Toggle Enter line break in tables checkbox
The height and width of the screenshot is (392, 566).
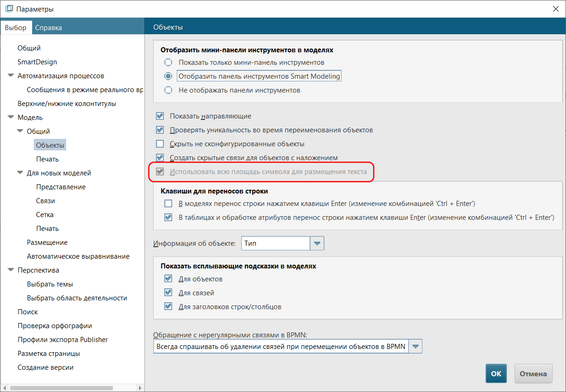pos(168,218)
